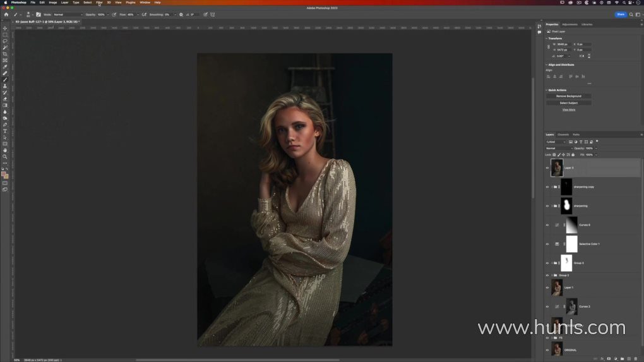Select the Crop tool

tap(5, 54)
